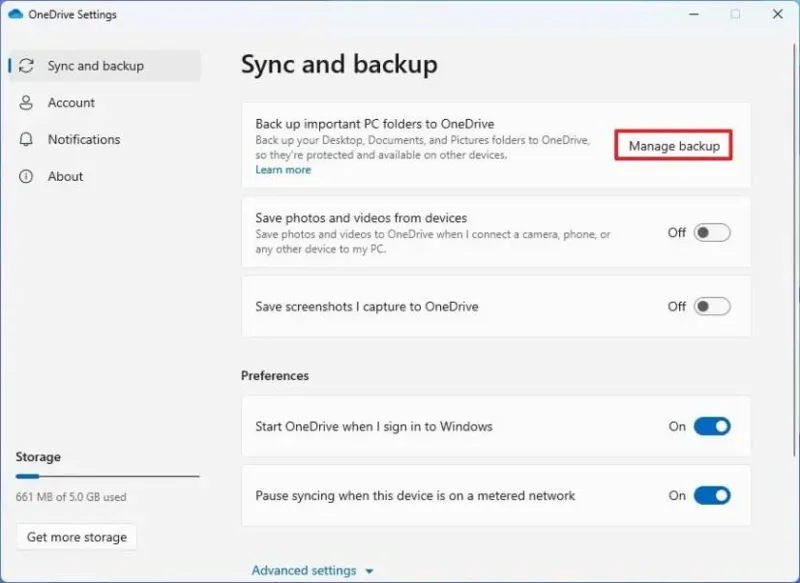Viewport: 800px width, 583px height.
Task: Click the sync arrows icon in sidebar
Action: (26, 66)
